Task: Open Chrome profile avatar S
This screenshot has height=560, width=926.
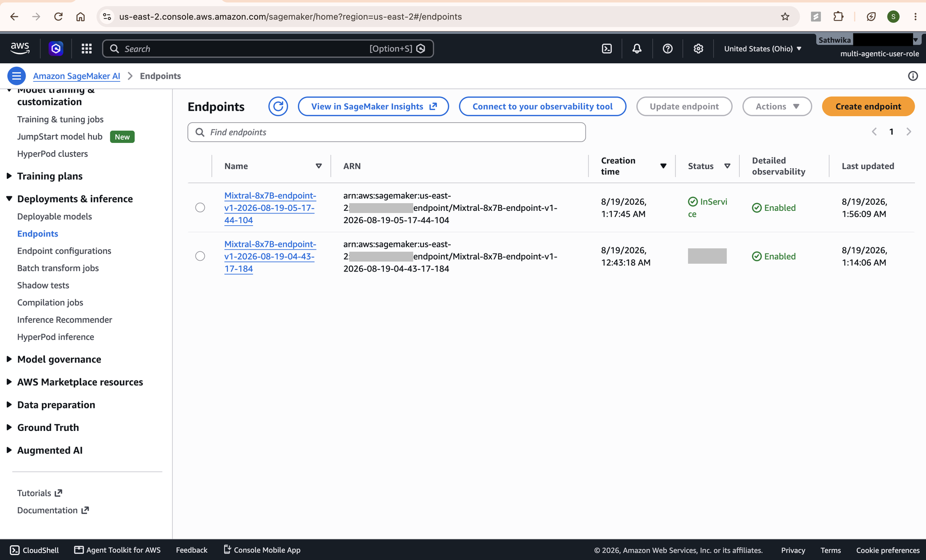Action: pos(894,16)
